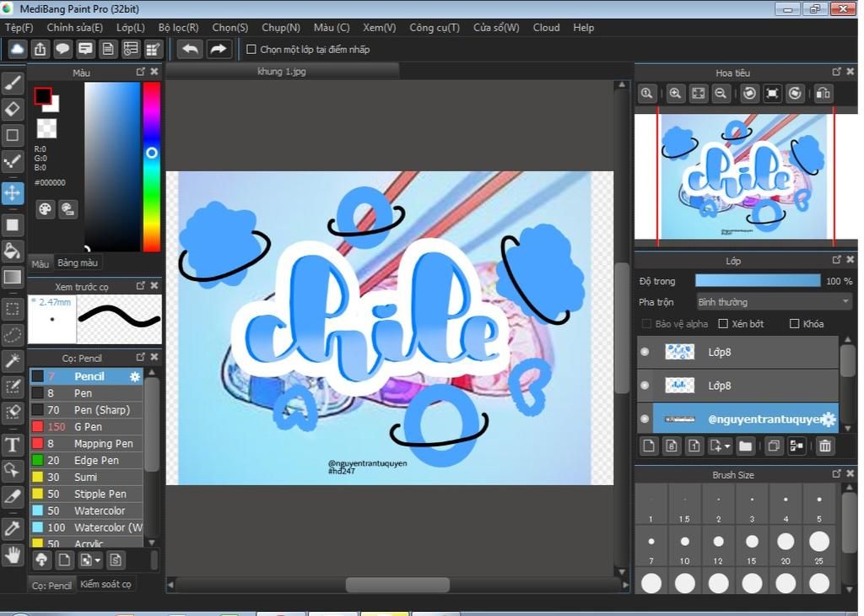Click the black foreground color swatch
864x616 pixels.
point(42,96)
